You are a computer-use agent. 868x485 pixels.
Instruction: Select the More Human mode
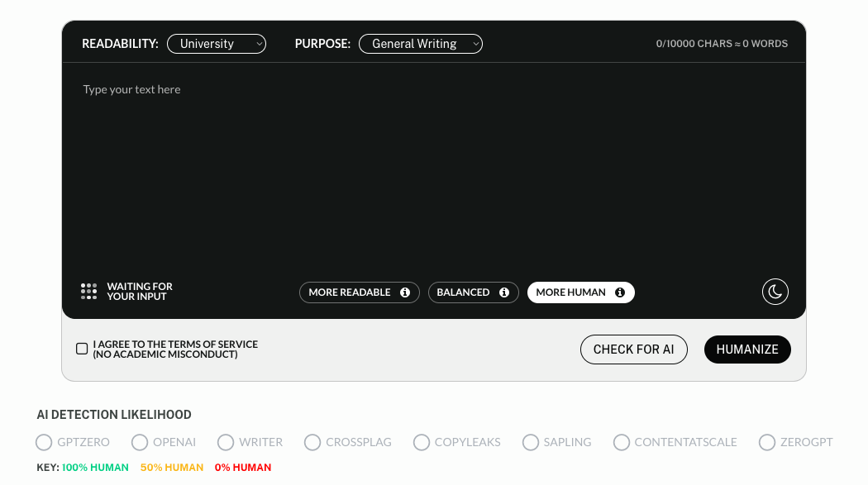(580, 292)
